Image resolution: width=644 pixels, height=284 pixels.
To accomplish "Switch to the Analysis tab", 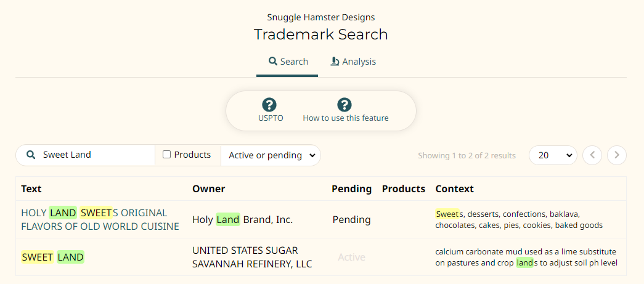I will point(353,62).
